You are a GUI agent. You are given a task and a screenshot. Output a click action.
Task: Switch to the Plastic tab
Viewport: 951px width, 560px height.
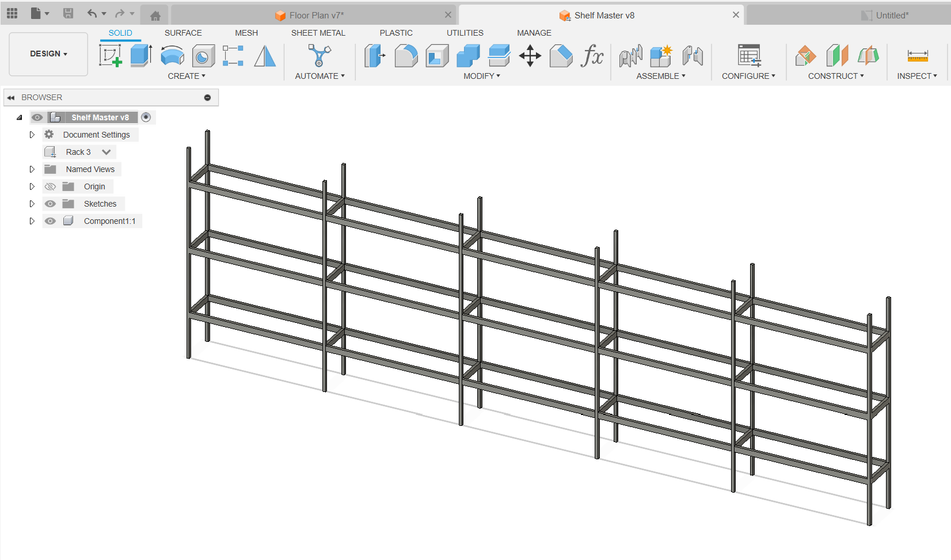[x=396, y=33]
